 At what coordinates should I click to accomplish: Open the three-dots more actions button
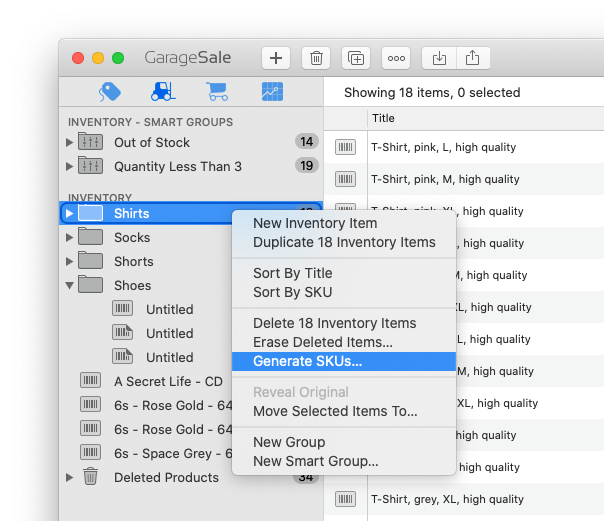[396, 58]
